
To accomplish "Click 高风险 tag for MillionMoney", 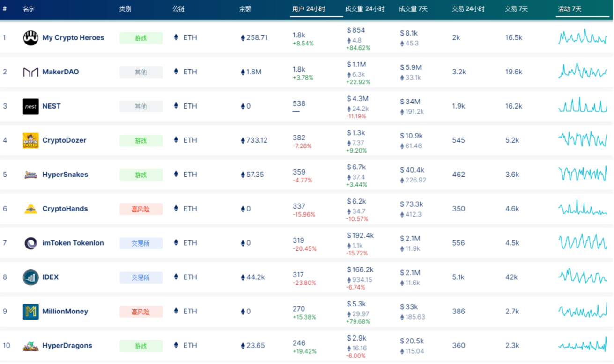I will pos(141,312).
